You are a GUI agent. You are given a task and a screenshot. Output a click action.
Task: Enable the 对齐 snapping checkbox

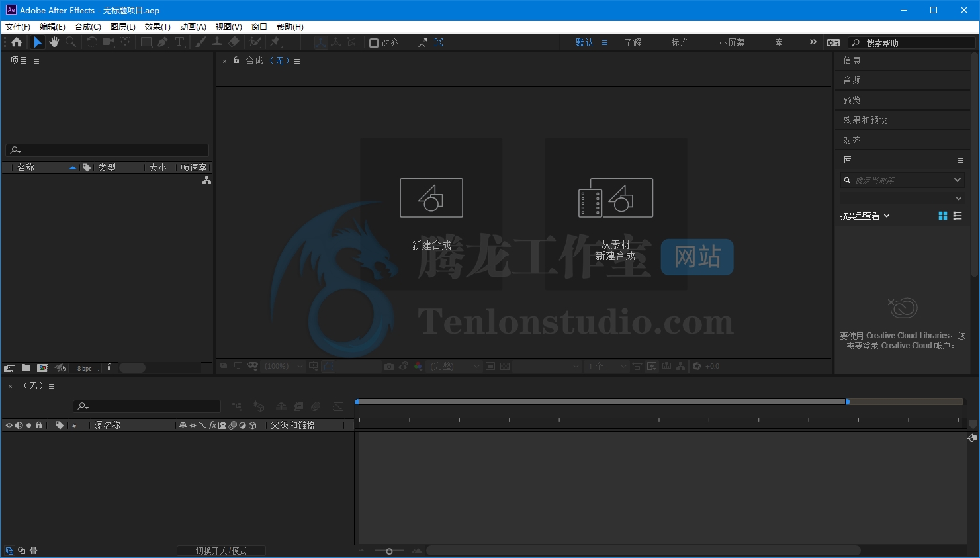point(374,42)
